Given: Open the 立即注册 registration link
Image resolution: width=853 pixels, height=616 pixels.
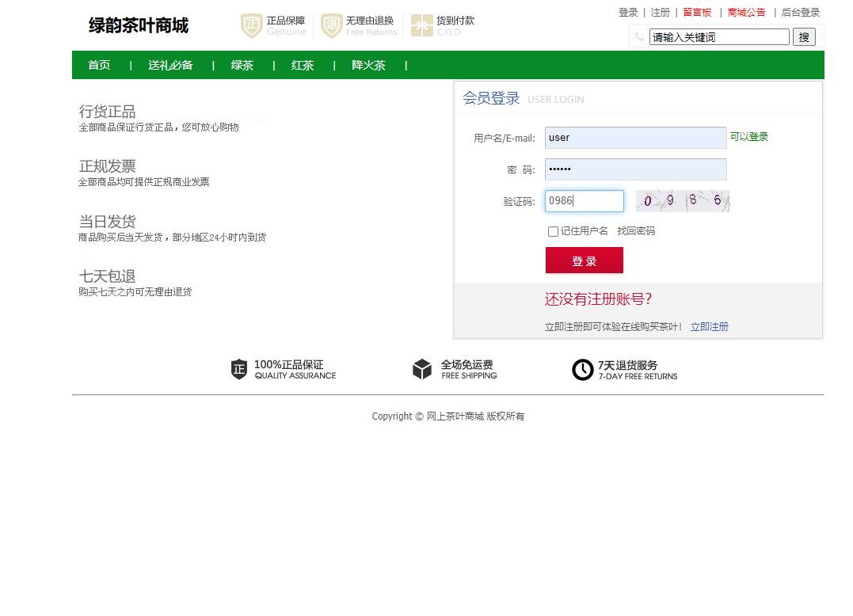Looking at the screenshot, I should 709,326.
